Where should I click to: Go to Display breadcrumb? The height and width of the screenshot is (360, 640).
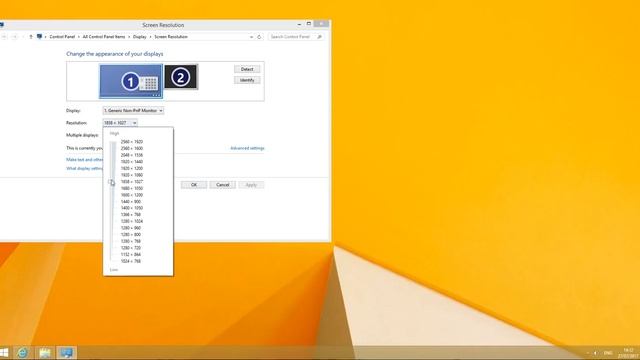(x=140, y=37)
